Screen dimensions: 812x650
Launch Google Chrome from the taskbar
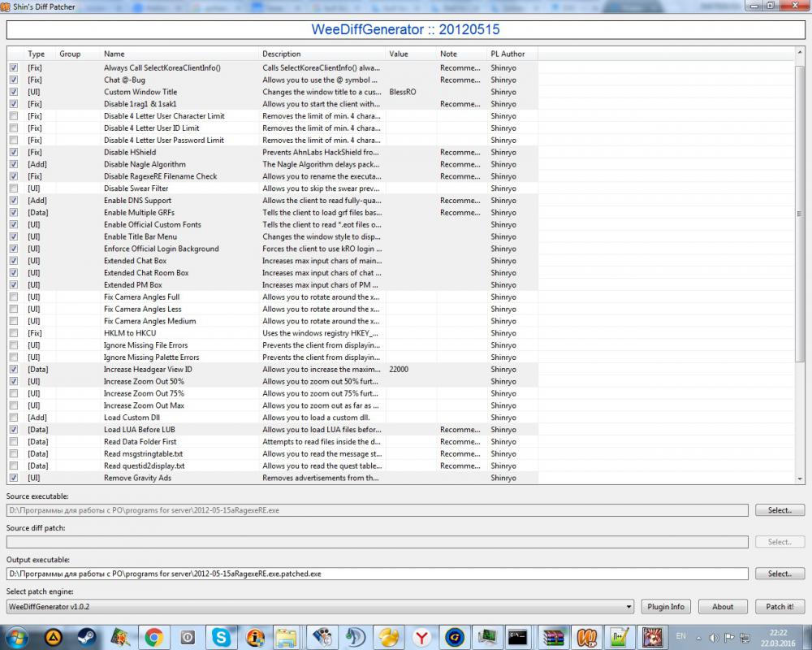click(153, 637)
